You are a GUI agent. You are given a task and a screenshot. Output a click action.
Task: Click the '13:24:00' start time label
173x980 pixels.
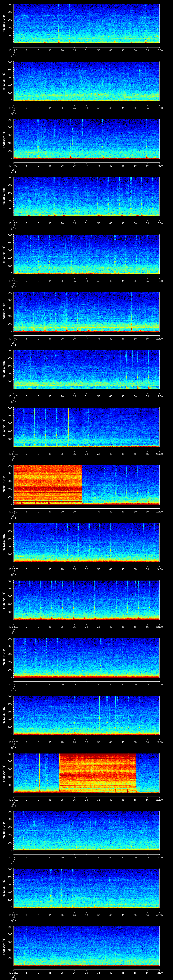14,627
